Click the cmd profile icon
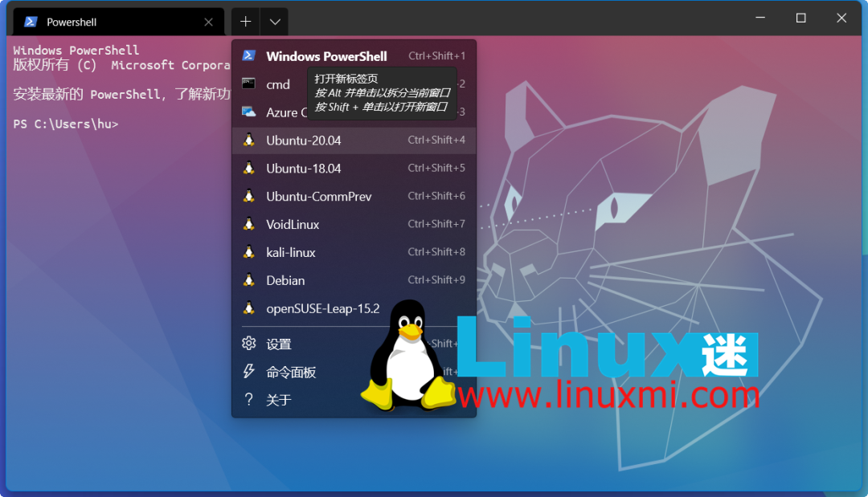The image size is (868, 497). [x=248, y=84]
